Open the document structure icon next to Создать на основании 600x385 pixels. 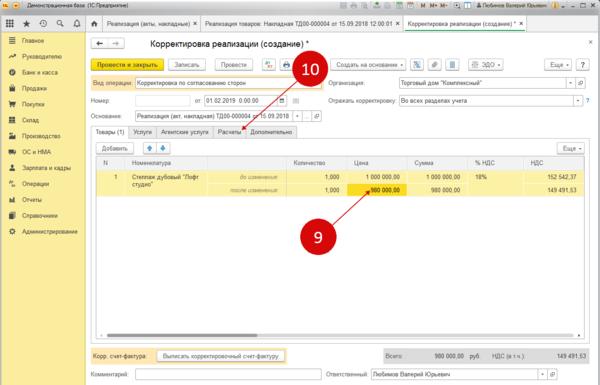click(417, 65)
